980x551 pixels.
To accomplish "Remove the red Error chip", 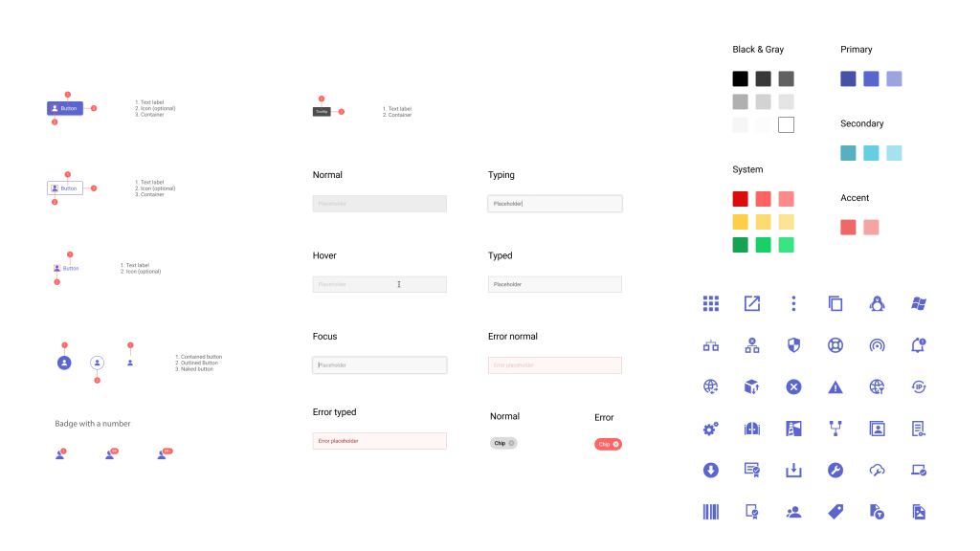I will point(615,444).
